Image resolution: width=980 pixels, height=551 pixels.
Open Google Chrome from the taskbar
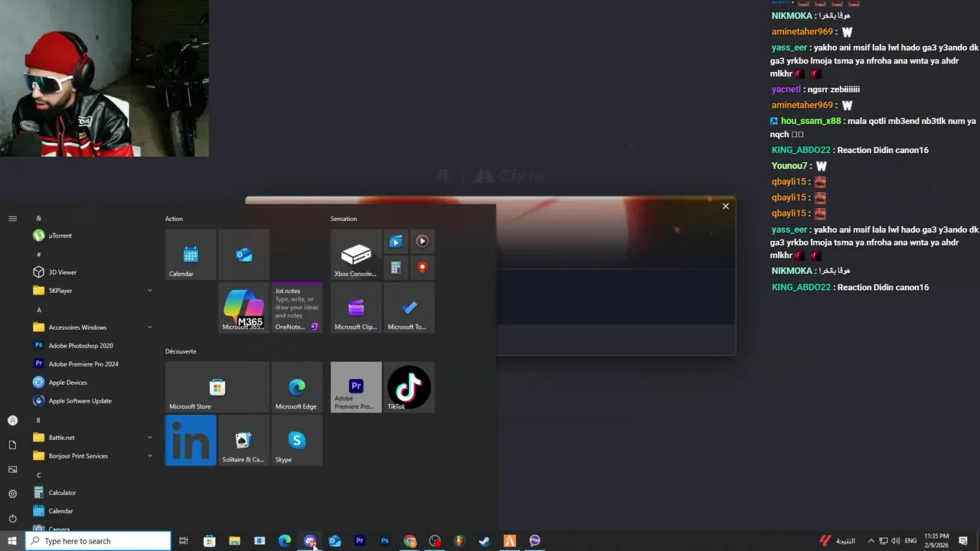(x=410, y=541)
